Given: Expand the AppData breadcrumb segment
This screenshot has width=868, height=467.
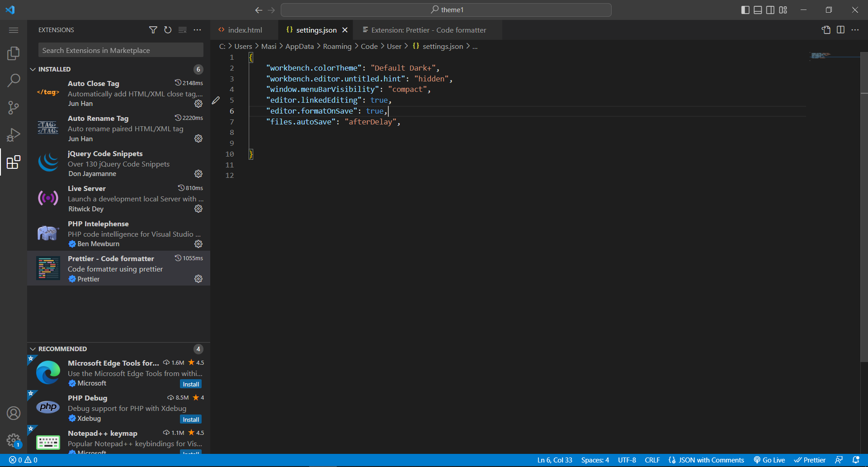Looking at the screenshot, I should 299,46.
